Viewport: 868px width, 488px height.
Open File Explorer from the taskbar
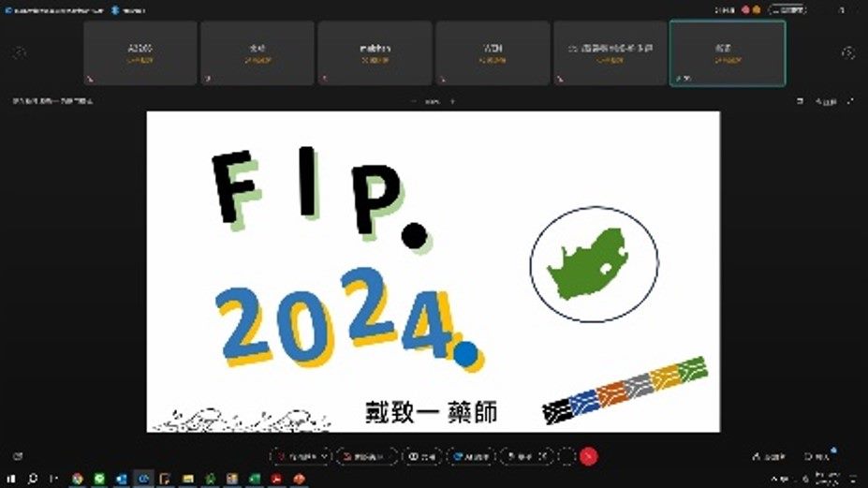(187, 479)
